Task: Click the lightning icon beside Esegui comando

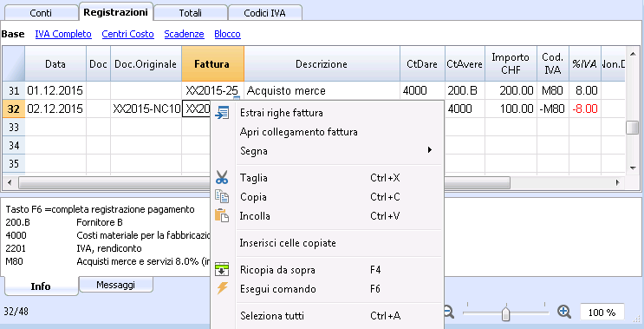Action: 222,288
